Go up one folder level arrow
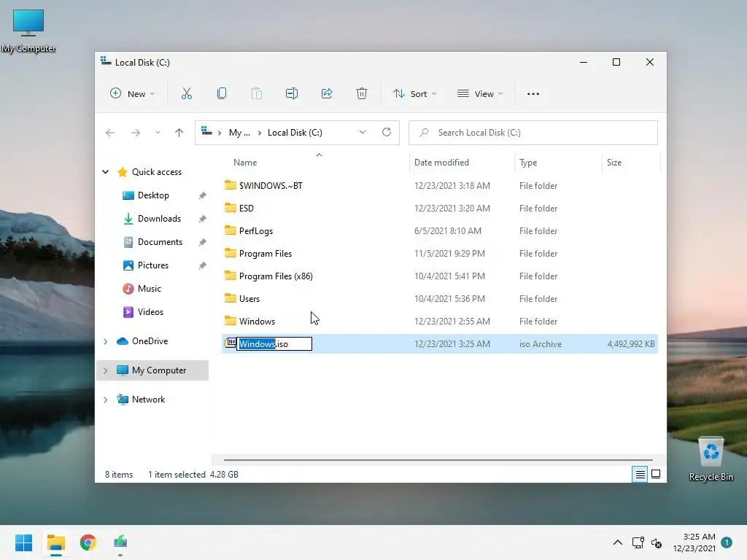The width and height of the screenshot is (747, 560). pos(179,133)
